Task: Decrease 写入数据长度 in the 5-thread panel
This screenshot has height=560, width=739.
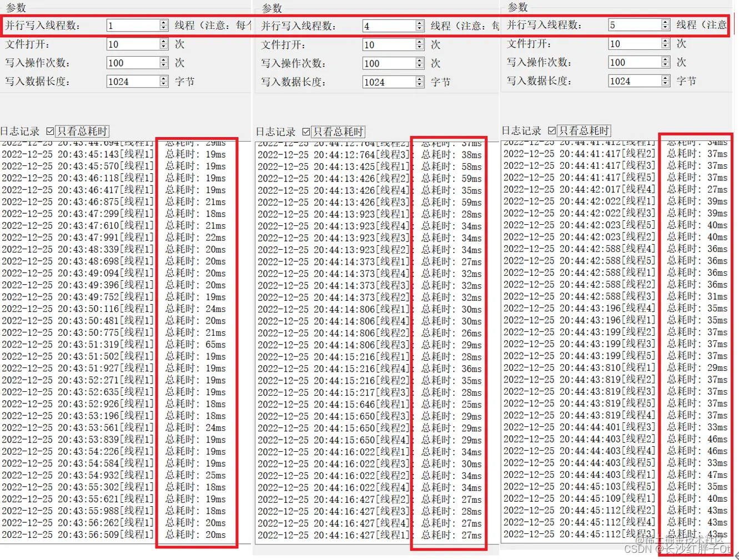Action: [665, 83]
